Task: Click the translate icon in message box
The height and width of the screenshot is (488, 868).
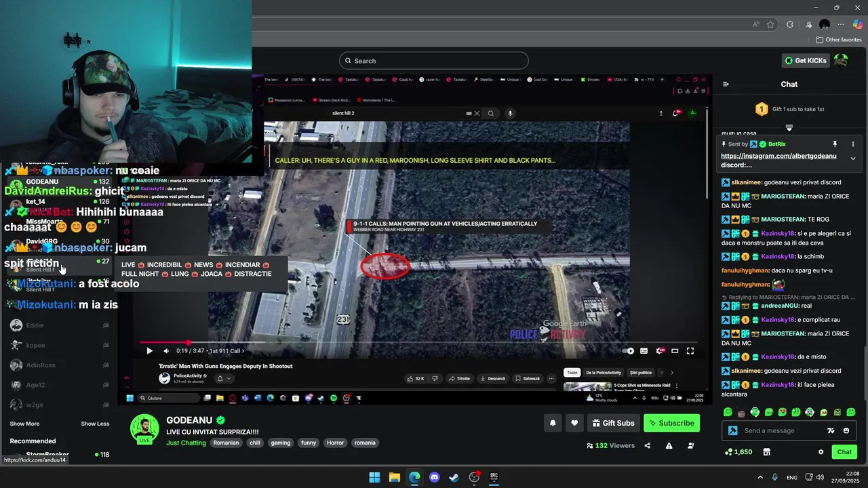Action: [x=831, y=430]
